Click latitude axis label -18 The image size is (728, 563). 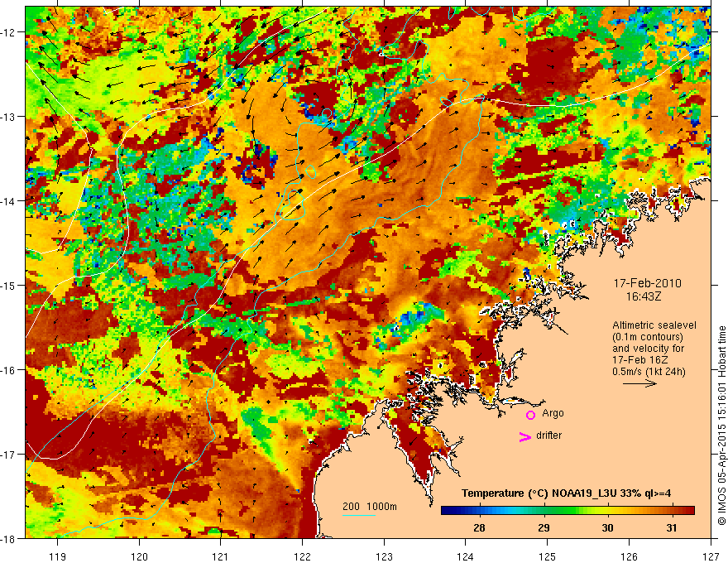8,538
